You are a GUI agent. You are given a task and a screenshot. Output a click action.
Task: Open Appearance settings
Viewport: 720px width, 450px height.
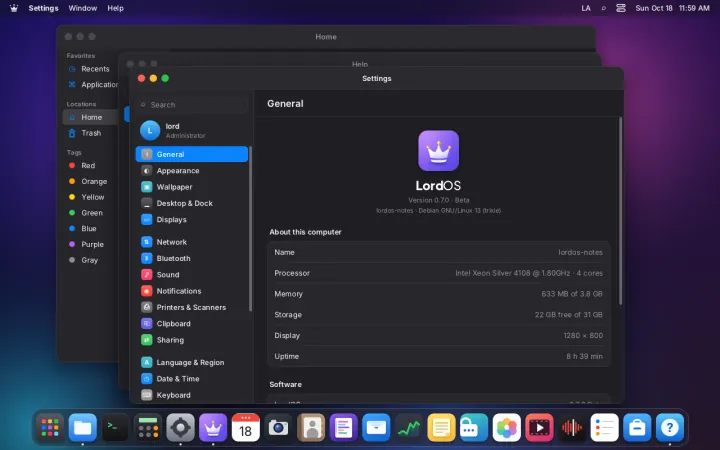192,171
